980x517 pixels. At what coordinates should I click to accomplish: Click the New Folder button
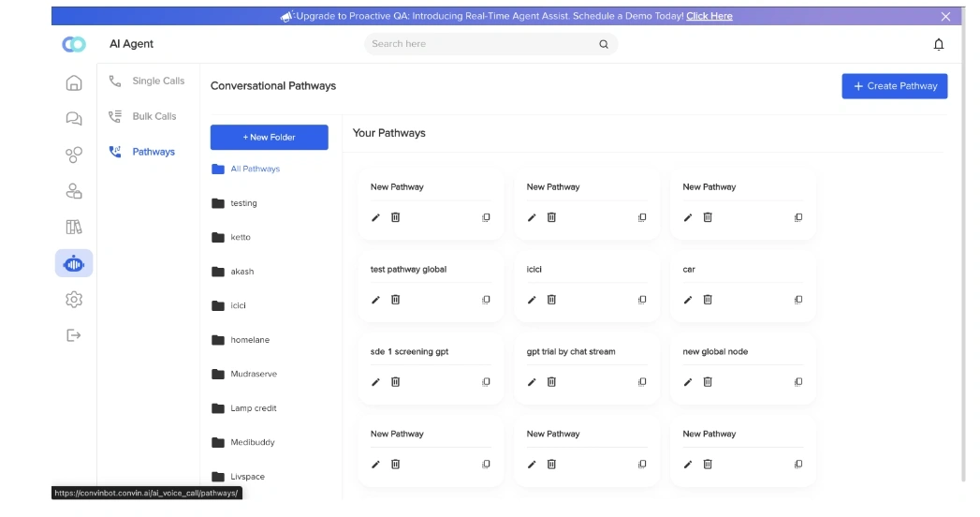(x=269, y=137)
